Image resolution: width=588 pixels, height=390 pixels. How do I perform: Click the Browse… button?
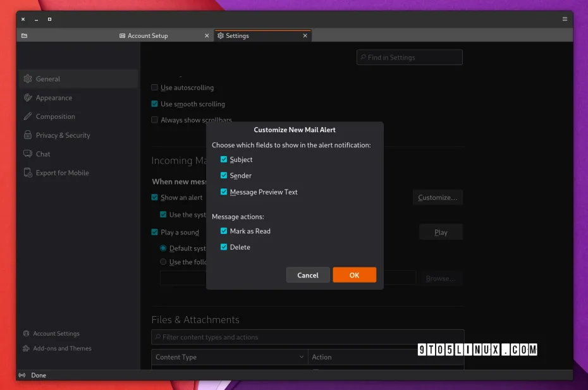pyautogui.click(x=441, y=278)
